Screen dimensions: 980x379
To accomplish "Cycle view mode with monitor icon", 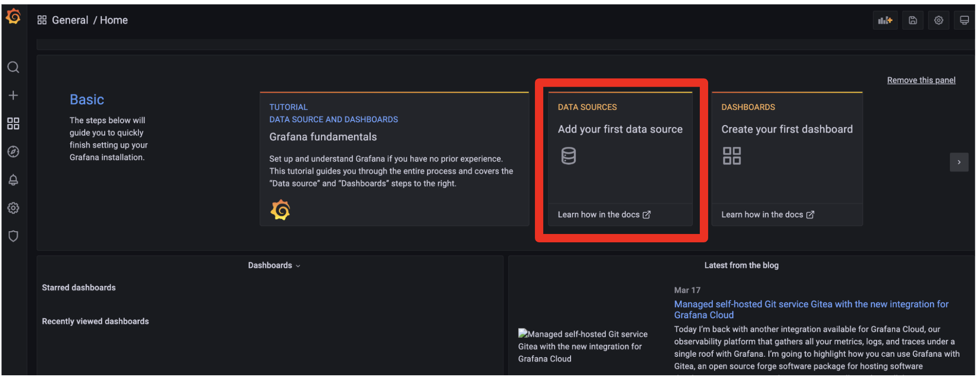I will (x=964, y=20).
